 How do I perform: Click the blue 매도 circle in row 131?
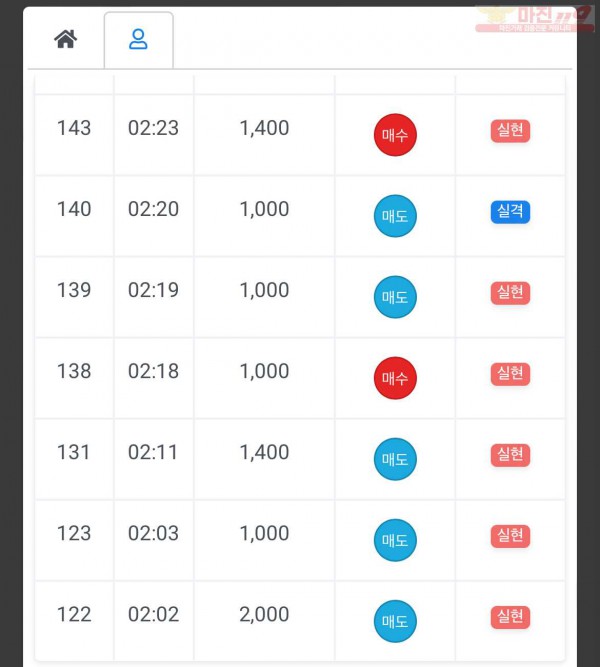pyautogui.click(x=395, y=459)
